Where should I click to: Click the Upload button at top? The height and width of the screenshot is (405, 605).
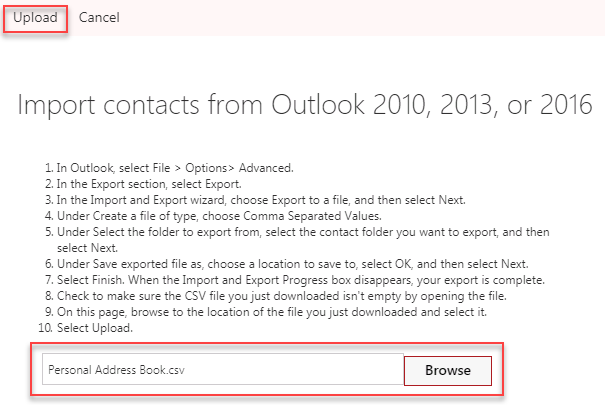35,18
